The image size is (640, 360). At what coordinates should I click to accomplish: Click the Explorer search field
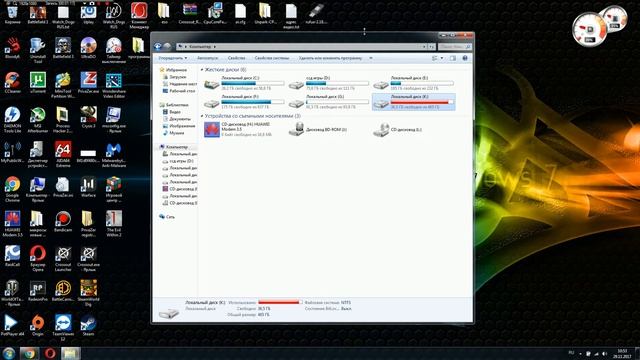(455, 47)
